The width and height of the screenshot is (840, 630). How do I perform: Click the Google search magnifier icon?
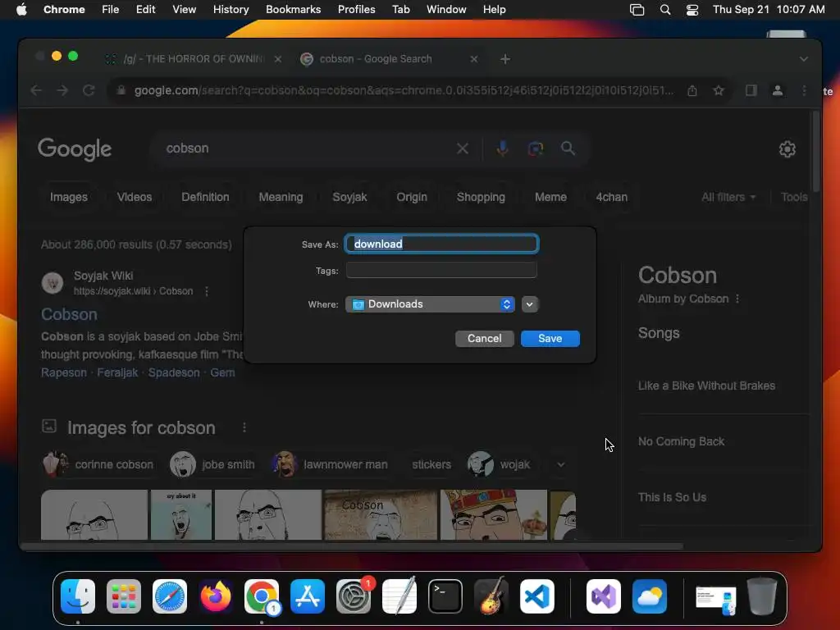(x=568, y=148)
